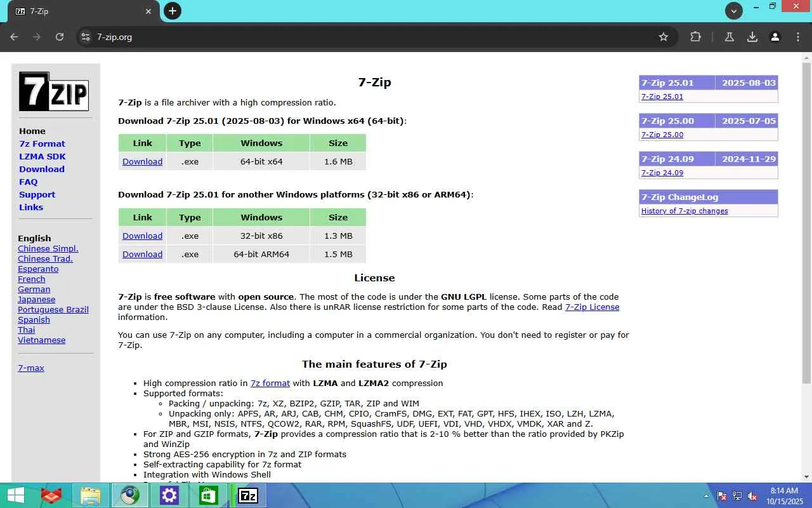Image resolution: width=812 pixels, height=508 pixels.
Task: Open 7z Format in the sidebar menu
Action: click(x=42, y=144)
